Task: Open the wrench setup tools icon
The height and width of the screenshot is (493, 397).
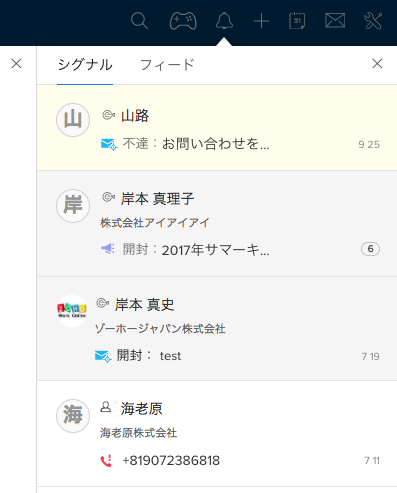Action: point(373,21)
